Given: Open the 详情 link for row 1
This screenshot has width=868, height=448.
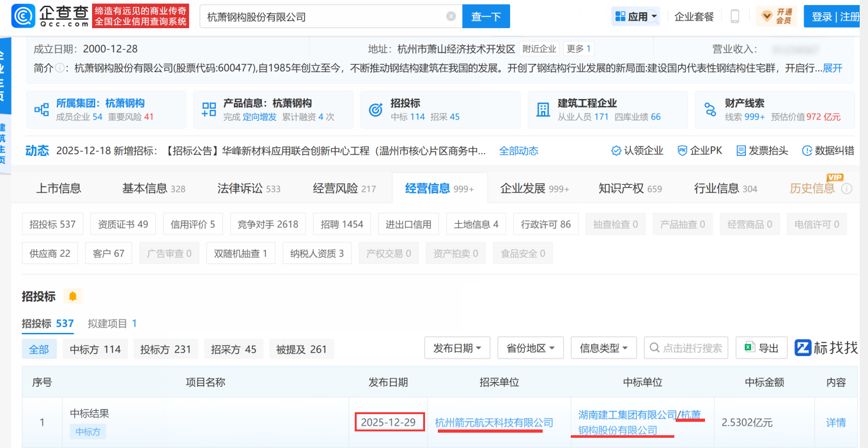Looking at the screenshot, I should click(836, 422).
